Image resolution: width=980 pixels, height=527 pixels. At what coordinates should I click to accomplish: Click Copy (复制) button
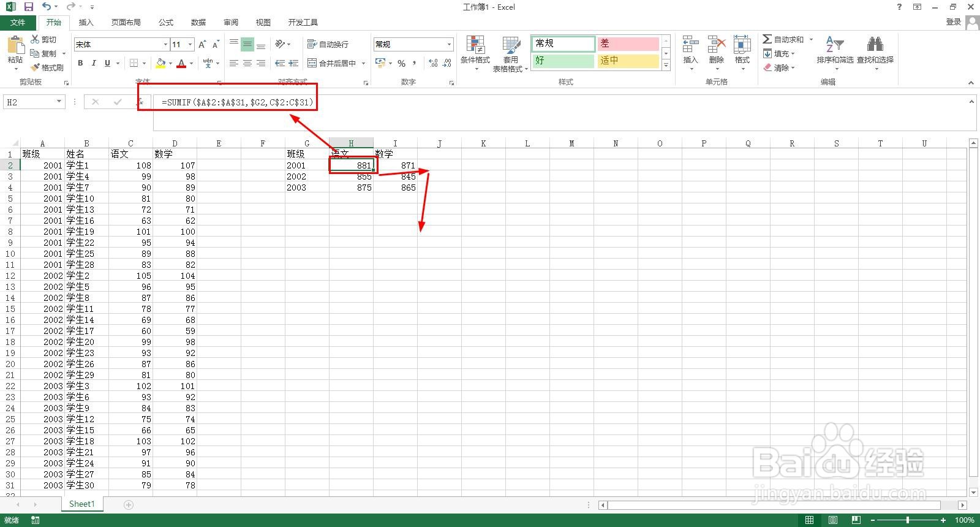[x=44, y=53]
